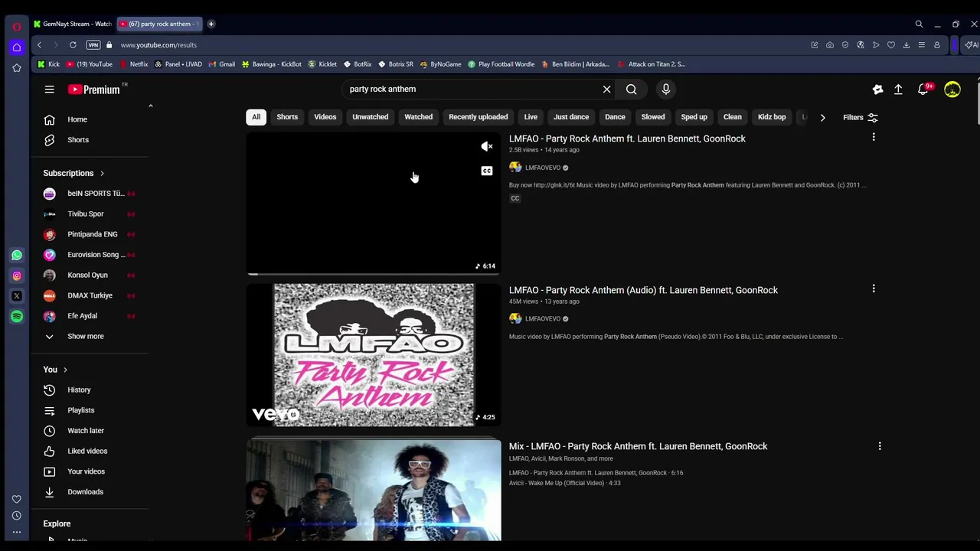This screenshot has width=980, height=551.
Task: Open options menu for first LMFAO result
Action: click(874, 137)
